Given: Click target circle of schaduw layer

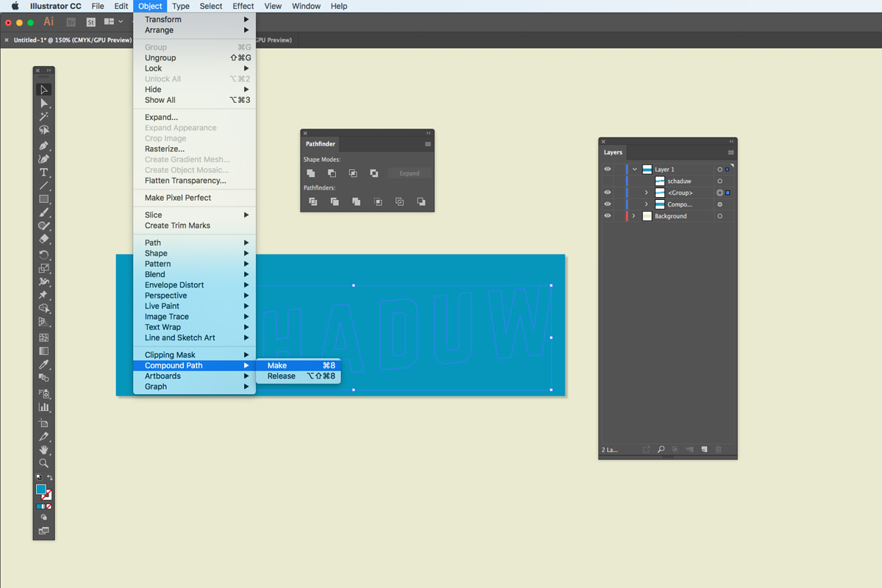Looking at the screenshot, I should pyautogui.click(x=720, y=181).
